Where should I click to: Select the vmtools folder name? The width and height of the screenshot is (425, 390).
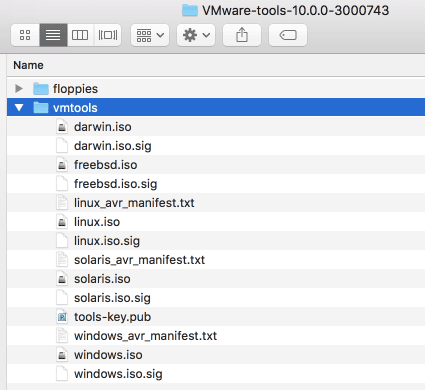coord(75,108)
